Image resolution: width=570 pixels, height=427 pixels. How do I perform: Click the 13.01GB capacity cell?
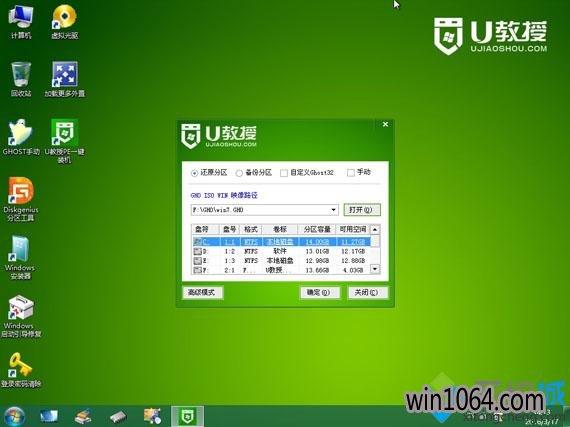click(317, 251)
